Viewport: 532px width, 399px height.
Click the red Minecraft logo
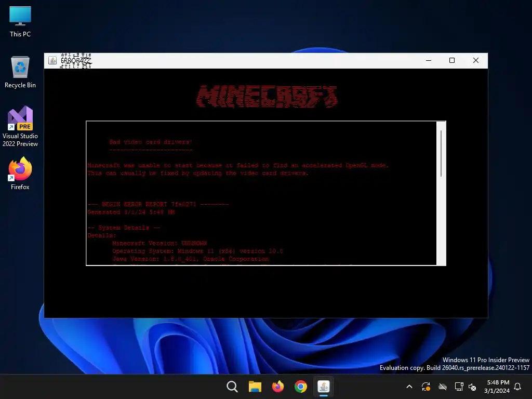pyautogui.click(x=267, y=96)
